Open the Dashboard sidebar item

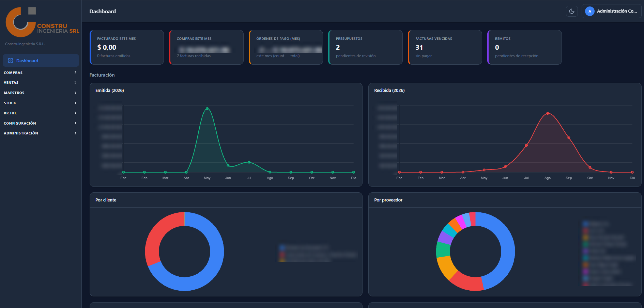(x=41, y=61)
